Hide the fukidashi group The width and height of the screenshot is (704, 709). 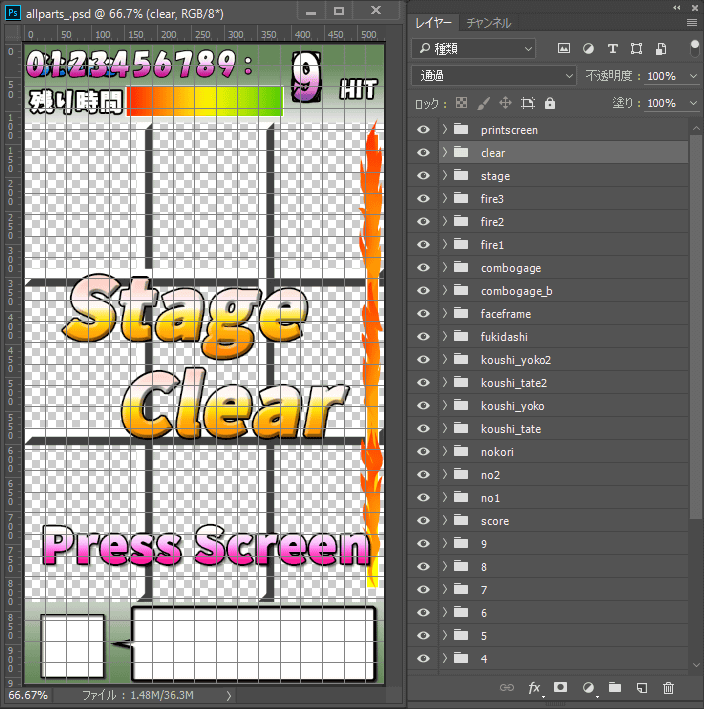pyautogui.click(x=423, y=336)
